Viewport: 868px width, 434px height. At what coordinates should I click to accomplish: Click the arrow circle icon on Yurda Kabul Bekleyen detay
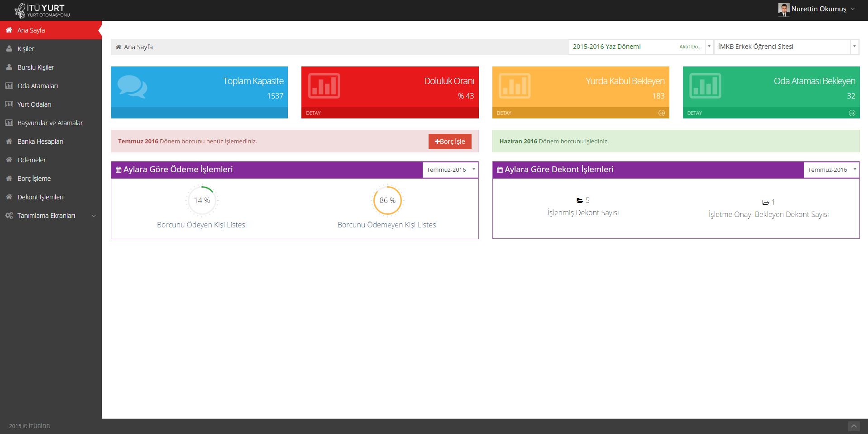coord(661,113)
